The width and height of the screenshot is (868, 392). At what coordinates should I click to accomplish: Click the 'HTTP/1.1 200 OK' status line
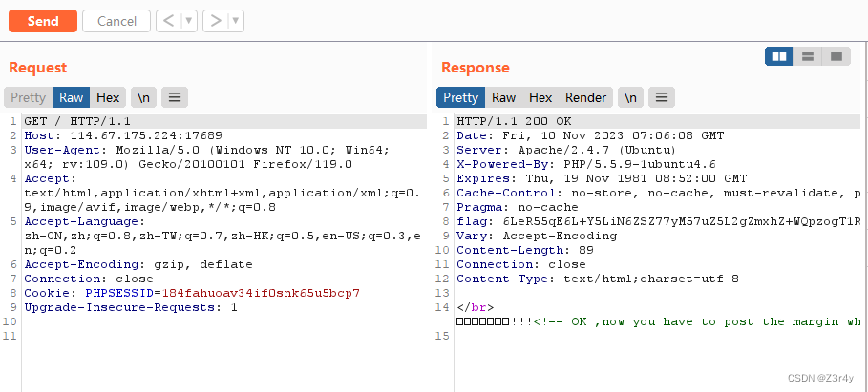pyautogui.click(x=515, y=121)
